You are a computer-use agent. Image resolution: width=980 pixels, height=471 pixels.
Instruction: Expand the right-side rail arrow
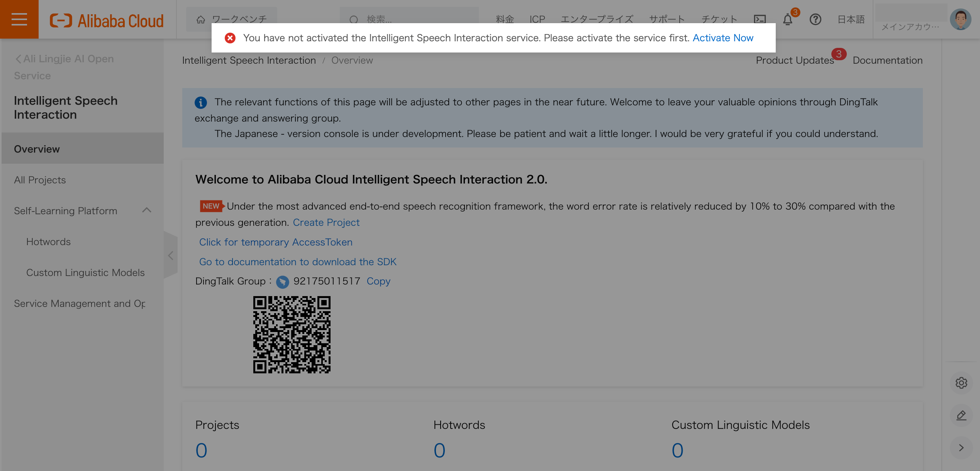[961, 448]
